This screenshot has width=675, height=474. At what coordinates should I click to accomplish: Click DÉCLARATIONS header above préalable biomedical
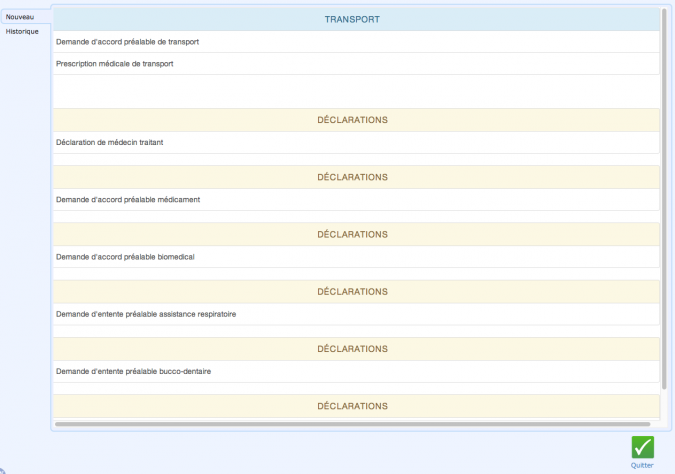pos(356,235)
